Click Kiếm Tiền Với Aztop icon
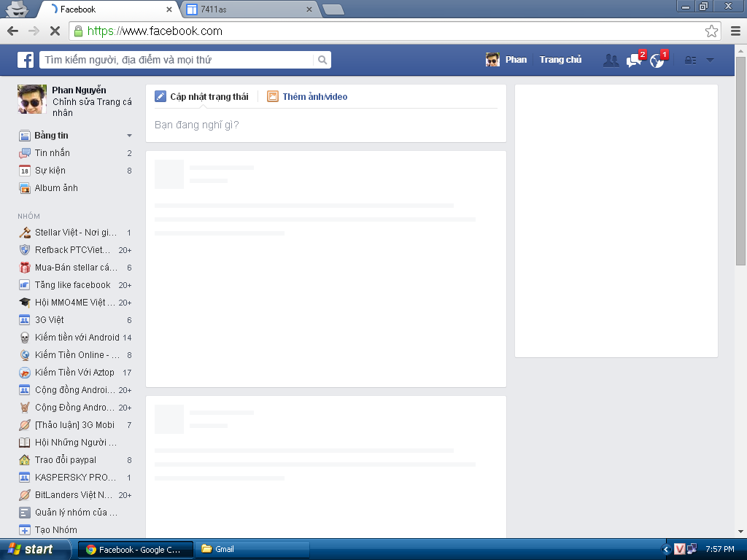 click(25, 373)
